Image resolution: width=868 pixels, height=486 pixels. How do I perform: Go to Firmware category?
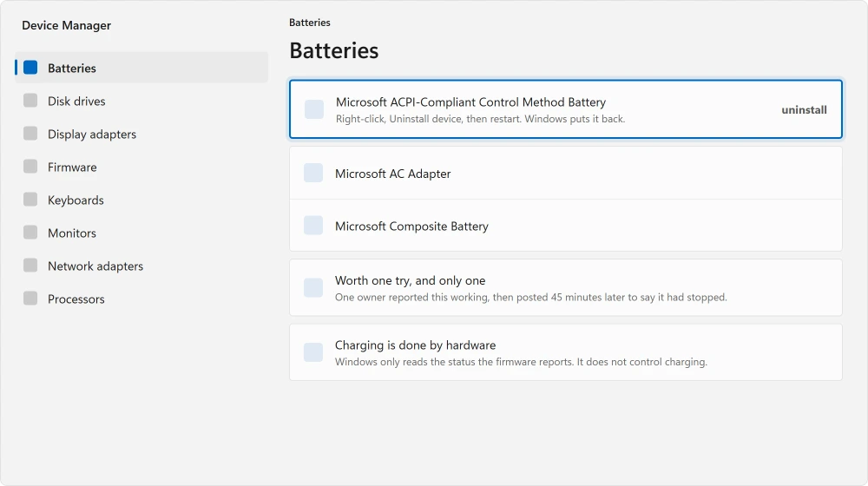pos(141,167)
